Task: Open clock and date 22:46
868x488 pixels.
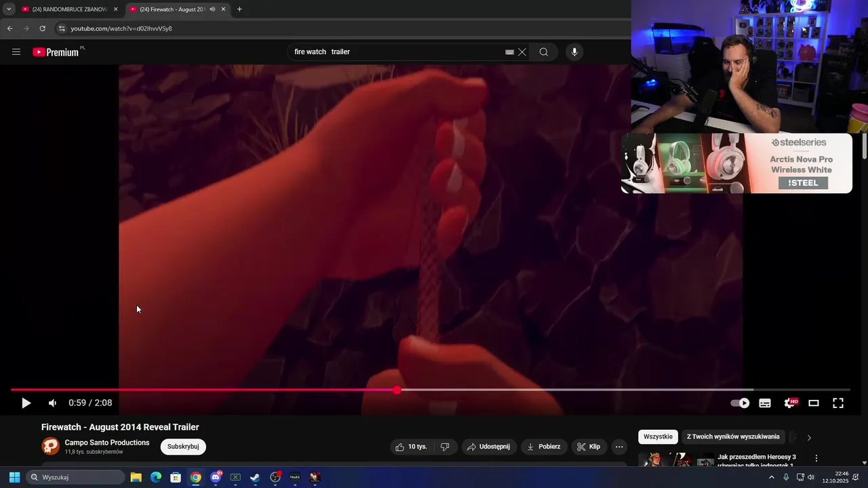Action: 835,477
